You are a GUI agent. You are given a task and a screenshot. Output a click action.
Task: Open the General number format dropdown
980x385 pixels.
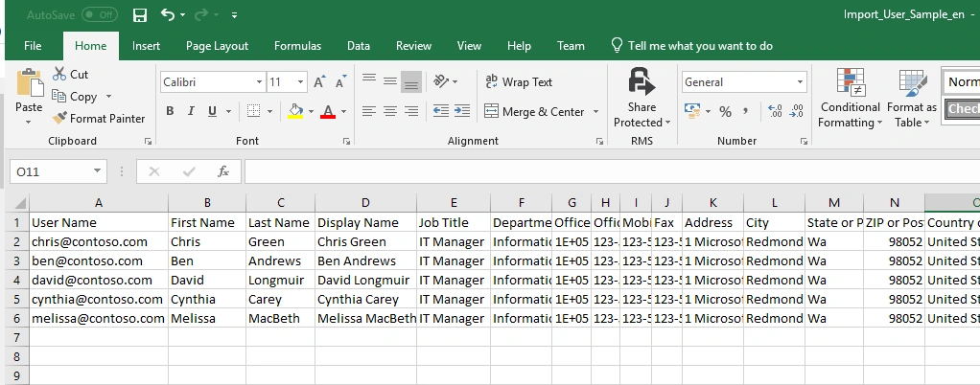coord(800,82)
